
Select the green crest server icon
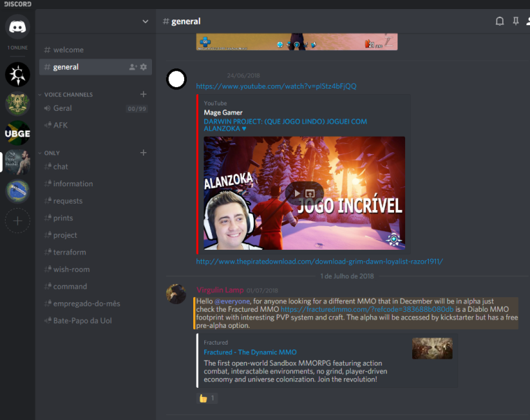17,104
